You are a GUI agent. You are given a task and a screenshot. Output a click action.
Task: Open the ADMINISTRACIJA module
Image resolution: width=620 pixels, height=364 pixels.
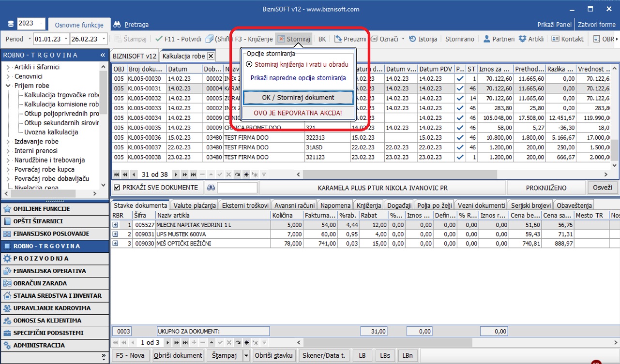[x=55, y=345]
